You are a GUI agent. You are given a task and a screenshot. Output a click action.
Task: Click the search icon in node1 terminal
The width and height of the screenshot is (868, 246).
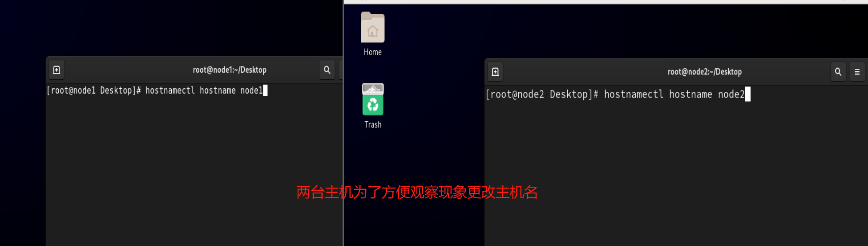pyautogui.click(x=327, y=70)
